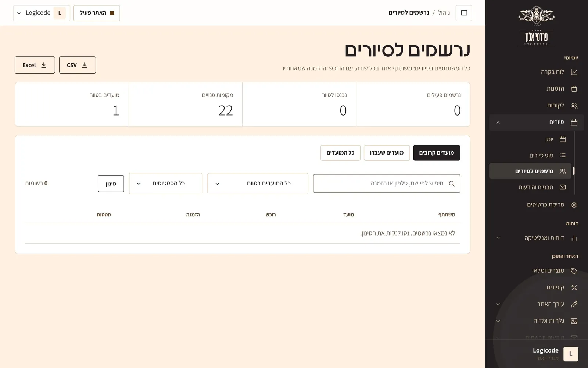Click the מועד column header
Image resolution: width=588 pixels, height=368 pixels.
[348, 215]
